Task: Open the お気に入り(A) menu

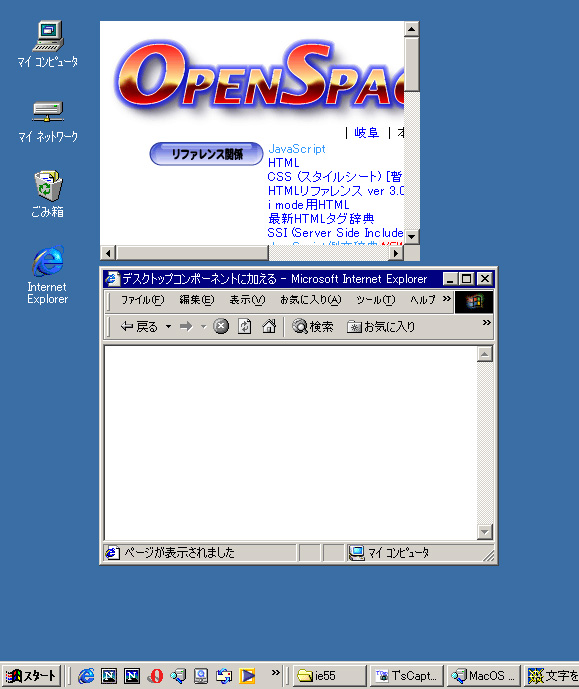Action: (x=311, y=300)
